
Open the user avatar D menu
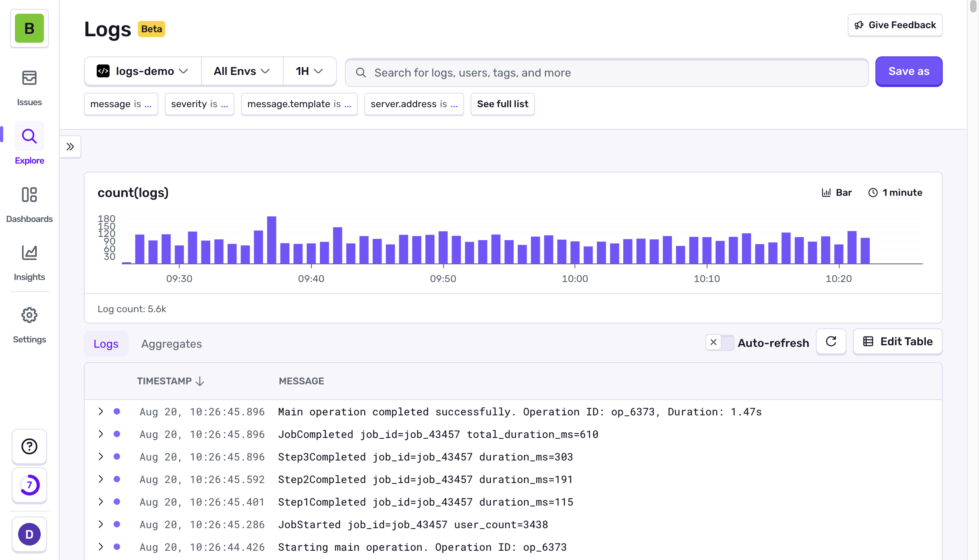pos(29,534)
